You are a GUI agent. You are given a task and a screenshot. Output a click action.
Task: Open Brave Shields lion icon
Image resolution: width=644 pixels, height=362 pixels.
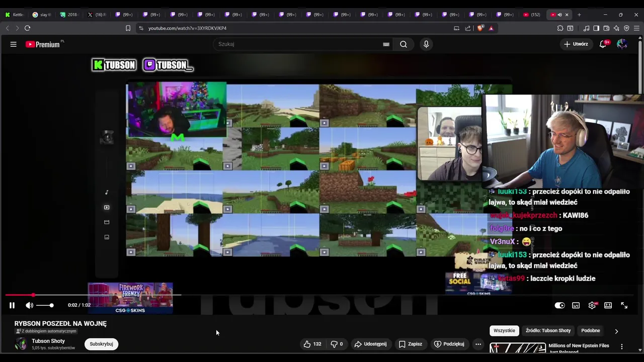click(x=479, y=28)
